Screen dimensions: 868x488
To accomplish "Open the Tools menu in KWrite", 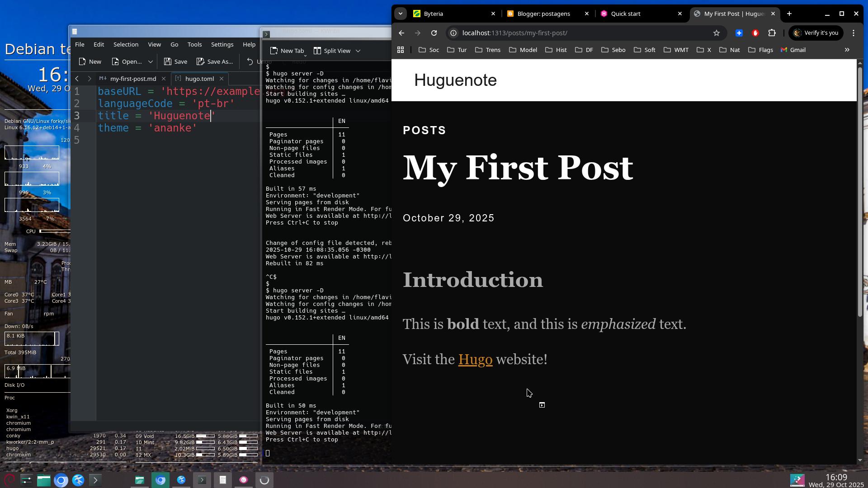I will [x=194, y=45].
